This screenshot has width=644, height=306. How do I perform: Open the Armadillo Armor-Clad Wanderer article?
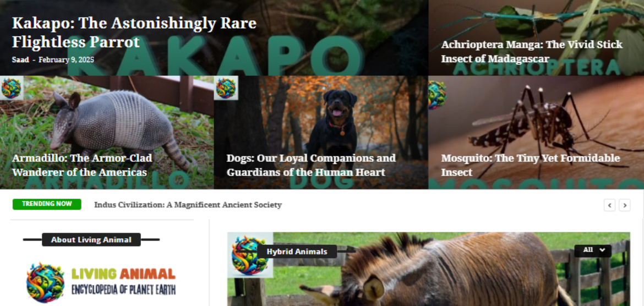[x=82, y=165]
